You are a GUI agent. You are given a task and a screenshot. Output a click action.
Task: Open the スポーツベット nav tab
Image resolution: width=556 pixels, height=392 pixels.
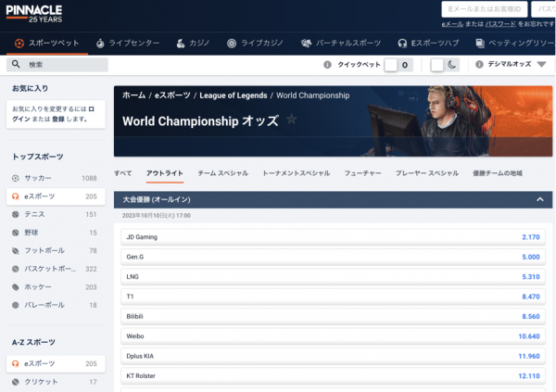click(47, 44)
